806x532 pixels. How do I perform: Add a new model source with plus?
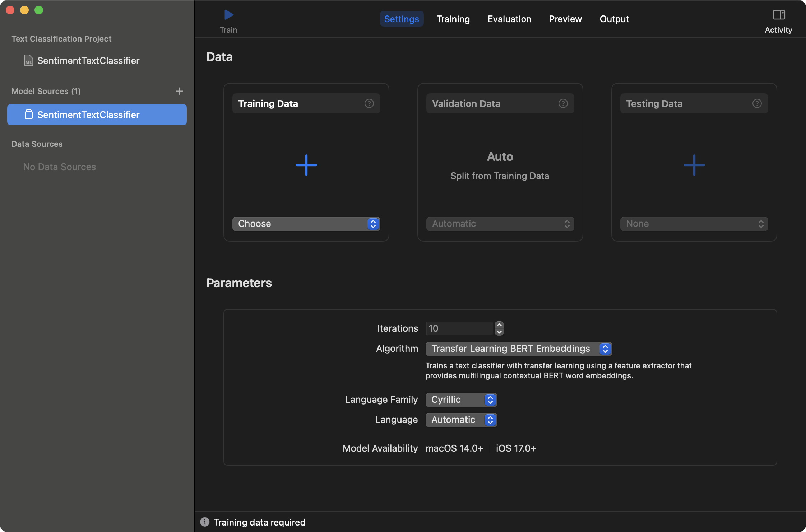click(x=179, y=91)
